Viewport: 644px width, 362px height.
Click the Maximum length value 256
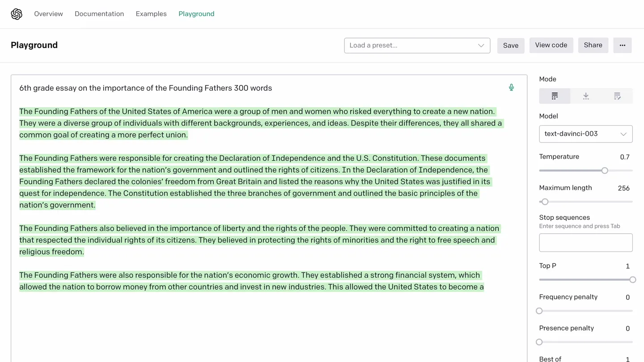point(624,188)
